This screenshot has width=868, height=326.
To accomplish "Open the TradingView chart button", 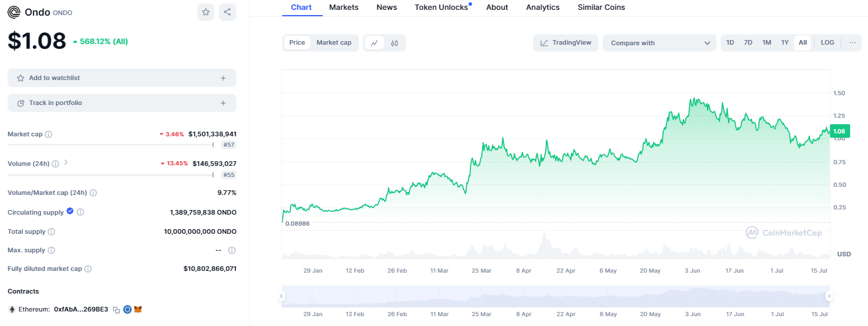I will (x=566, y=43).
